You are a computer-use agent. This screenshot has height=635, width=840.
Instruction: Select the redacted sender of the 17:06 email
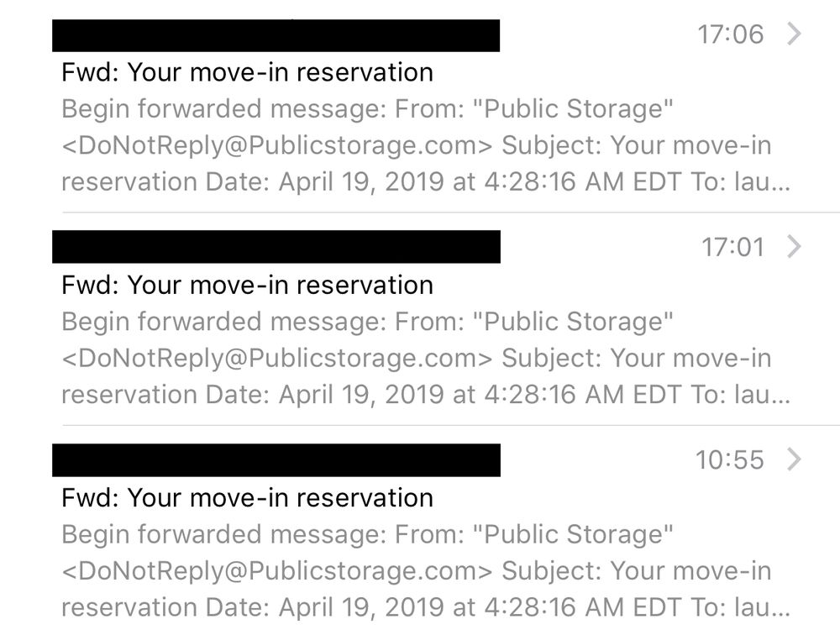(x=276, y=34)
